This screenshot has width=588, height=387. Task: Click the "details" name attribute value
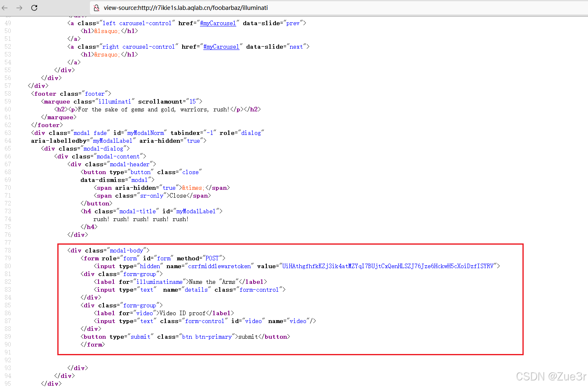pos(196,290)
